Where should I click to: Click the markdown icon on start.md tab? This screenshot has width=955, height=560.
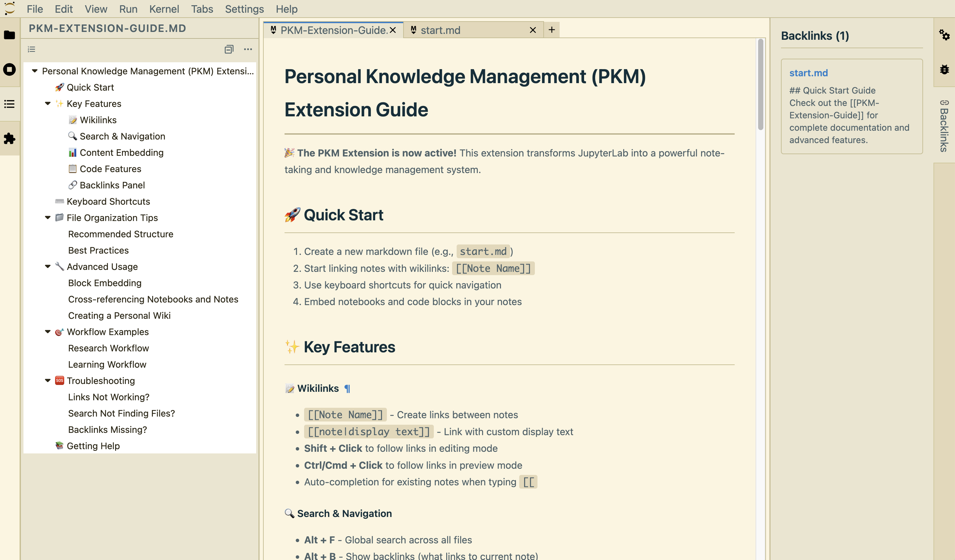coord(414,30)
